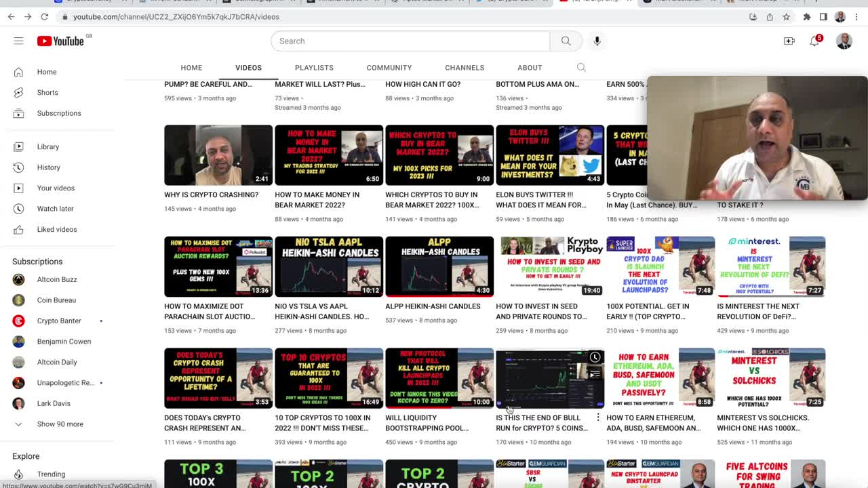
Task: Play the DOT parachain slot auction thumbnail
Action: tap(218, 266)
